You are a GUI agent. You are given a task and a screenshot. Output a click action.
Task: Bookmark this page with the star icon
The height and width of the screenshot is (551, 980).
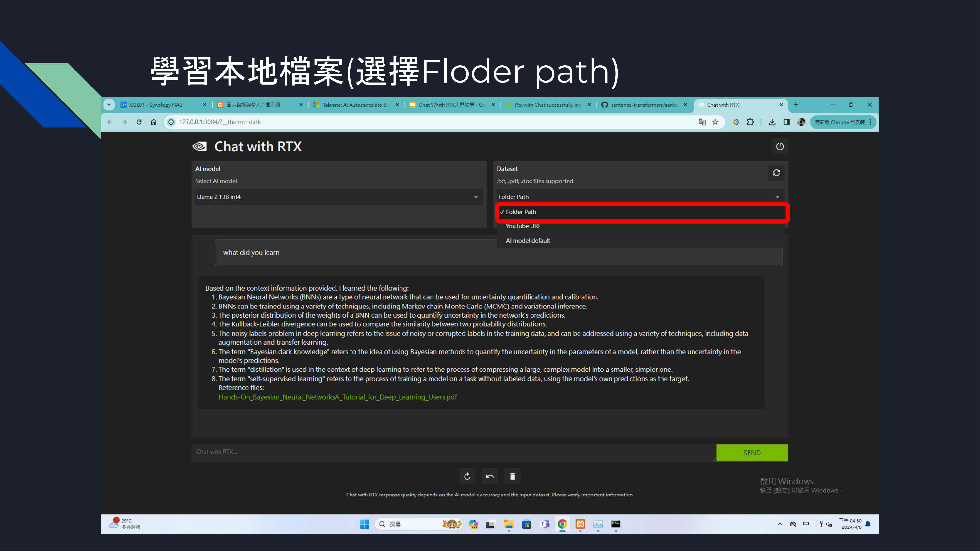[715, 122]
